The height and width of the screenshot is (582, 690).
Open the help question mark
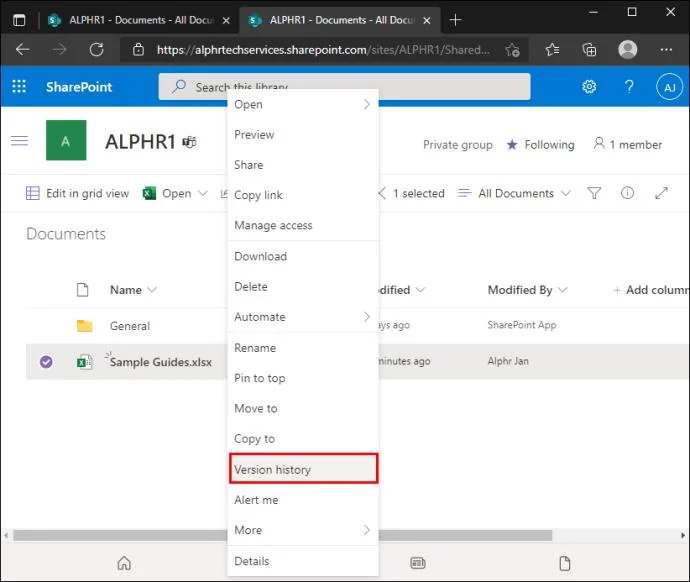tap(629, 86)
